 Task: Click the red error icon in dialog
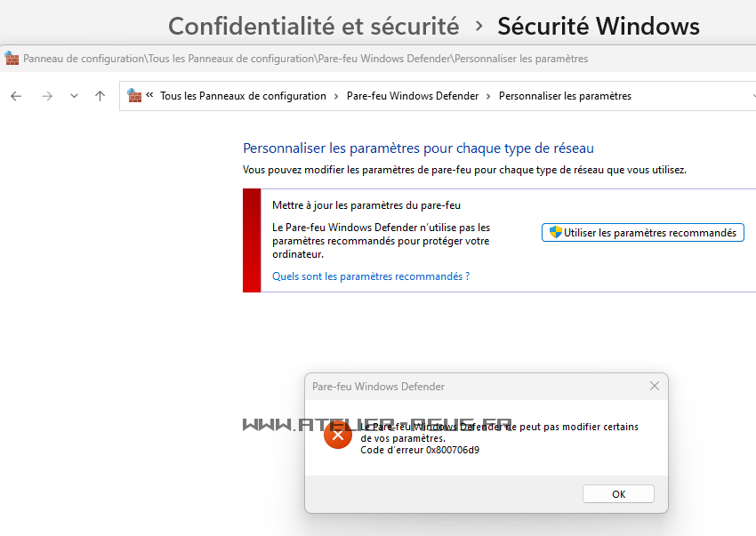click(338, 436)
